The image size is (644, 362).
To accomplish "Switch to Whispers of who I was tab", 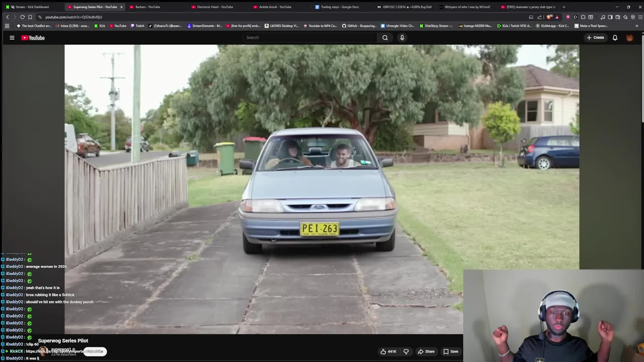I will point(466,7).
